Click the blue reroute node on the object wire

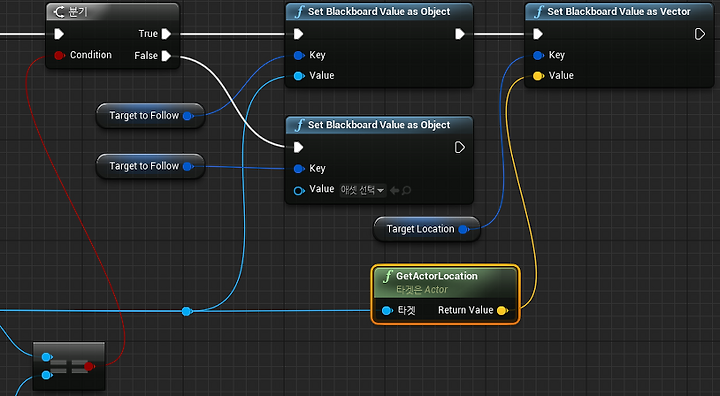click(186, 311)
